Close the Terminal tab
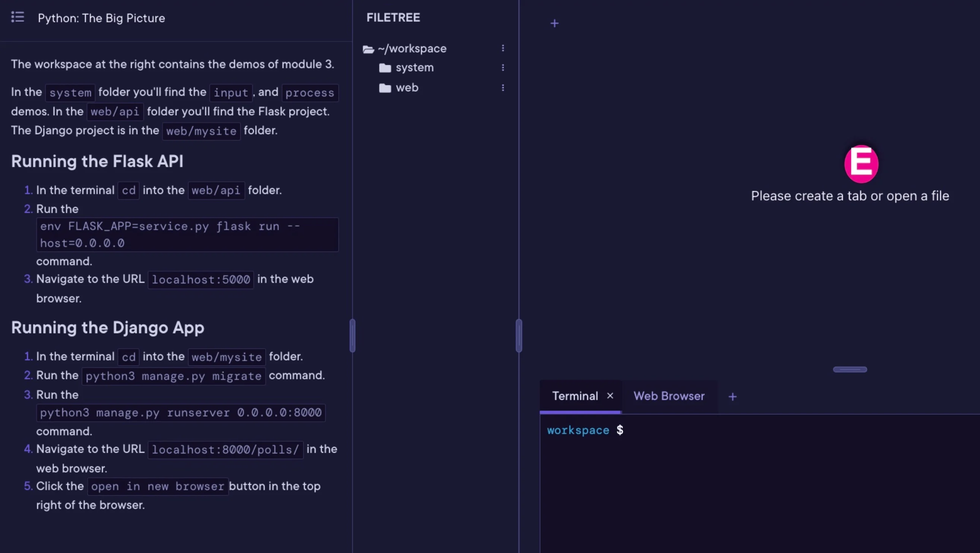 click(x=610, y=395)
